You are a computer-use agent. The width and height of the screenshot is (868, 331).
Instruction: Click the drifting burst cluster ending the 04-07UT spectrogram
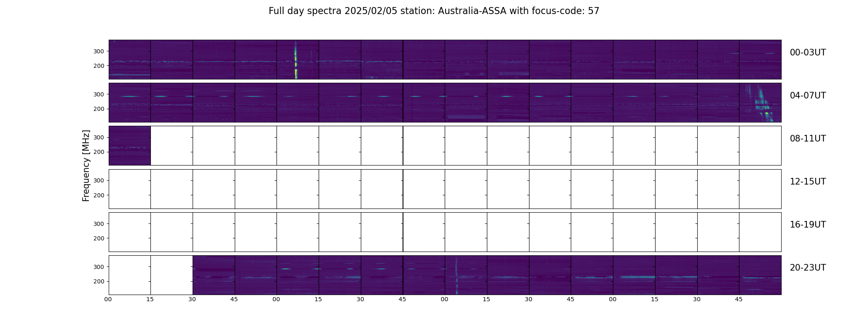(x=761, y=103)
